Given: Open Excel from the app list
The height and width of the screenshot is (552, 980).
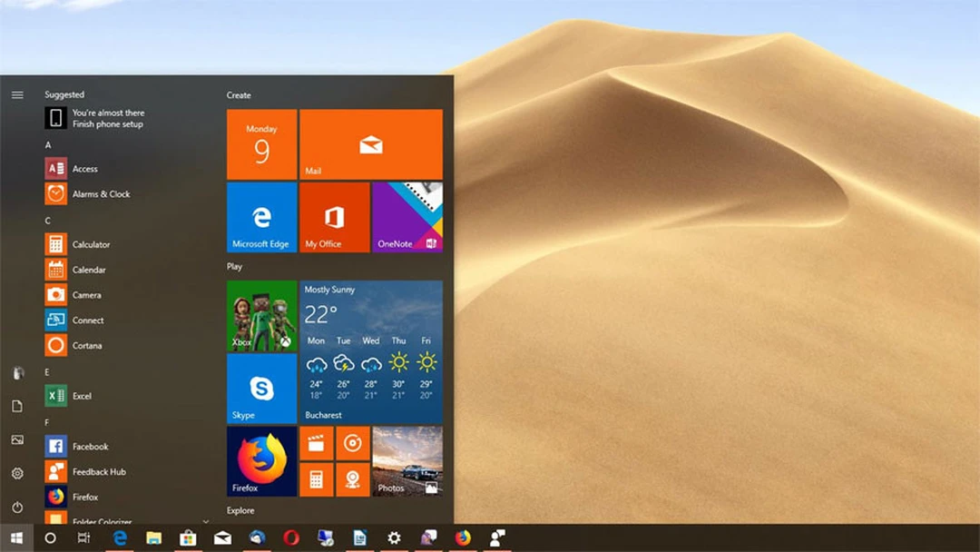Looking at the screenshot, I should pos(83,396).
